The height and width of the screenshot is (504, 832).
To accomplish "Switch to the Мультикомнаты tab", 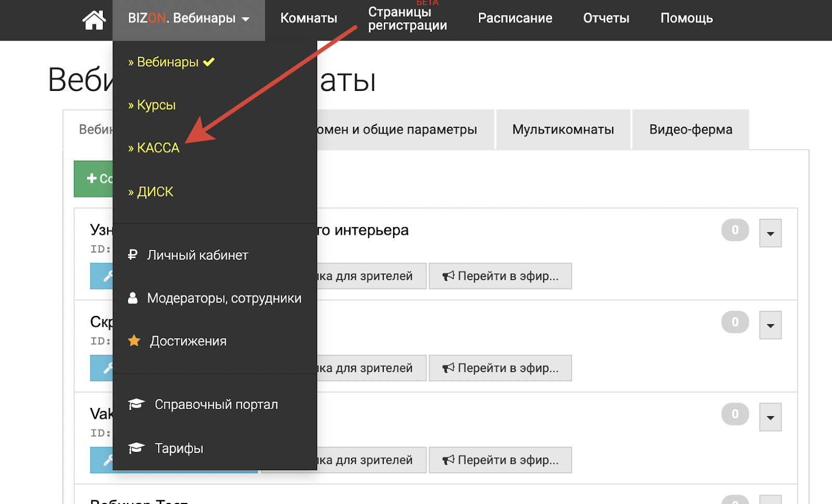I will coord(563,129).
